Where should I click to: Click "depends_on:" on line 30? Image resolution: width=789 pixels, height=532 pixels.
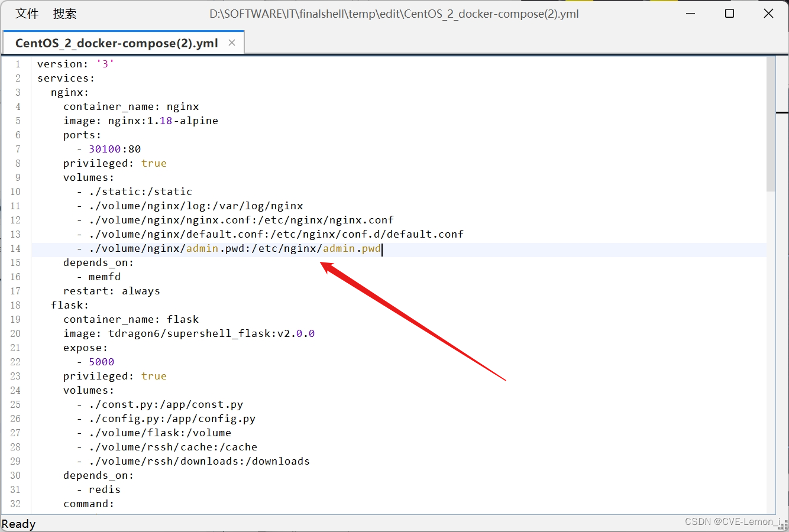click(99, 475)
